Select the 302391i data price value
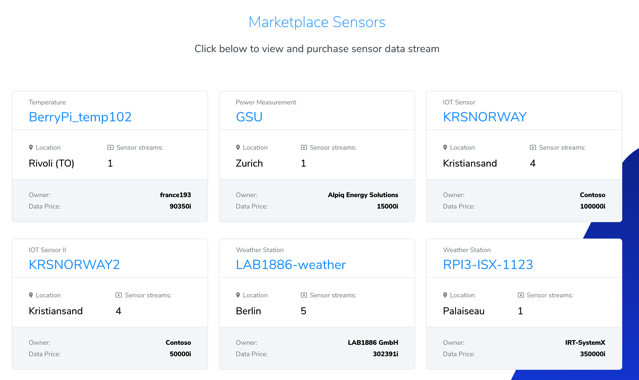The height and width of the screenshot is (380, 639). click(386, 354)
